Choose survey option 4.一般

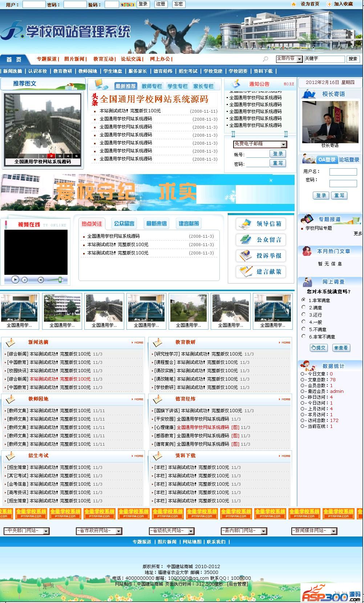click(303, 322)
